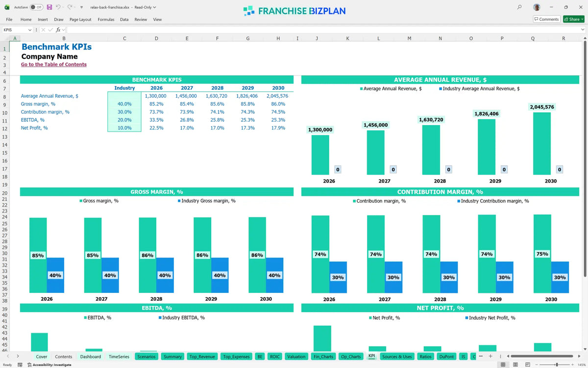Viewport: 588px width, 368px height.
Task: Open the Insert ribbon tab
Action: [43, 20]
